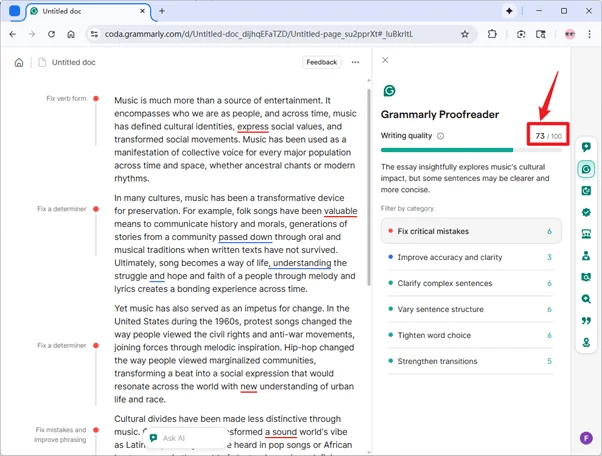Filter by Vary sentence structure
602x456 pixels.
(x=471, y=309)
